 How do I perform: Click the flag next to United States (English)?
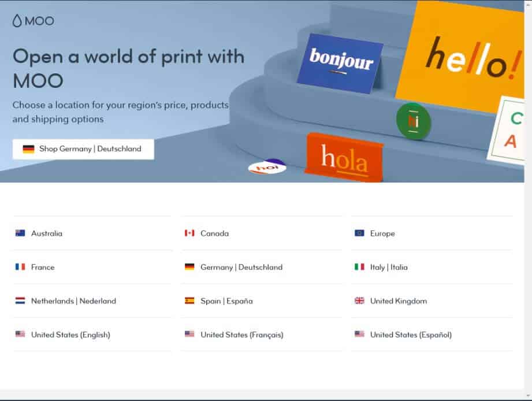20,334
